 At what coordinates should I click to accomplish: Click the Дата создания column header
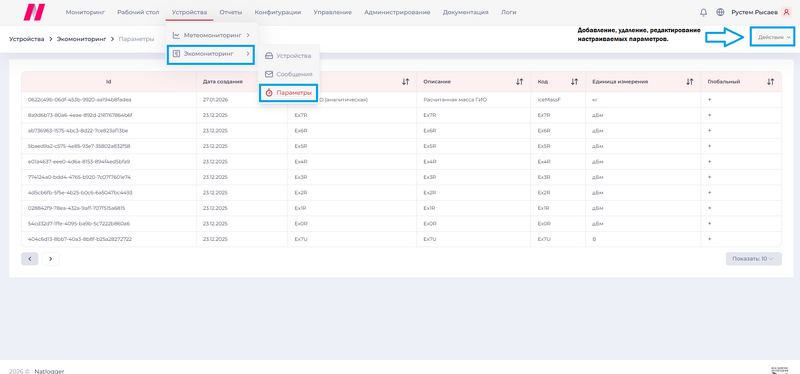click(222, 82)
